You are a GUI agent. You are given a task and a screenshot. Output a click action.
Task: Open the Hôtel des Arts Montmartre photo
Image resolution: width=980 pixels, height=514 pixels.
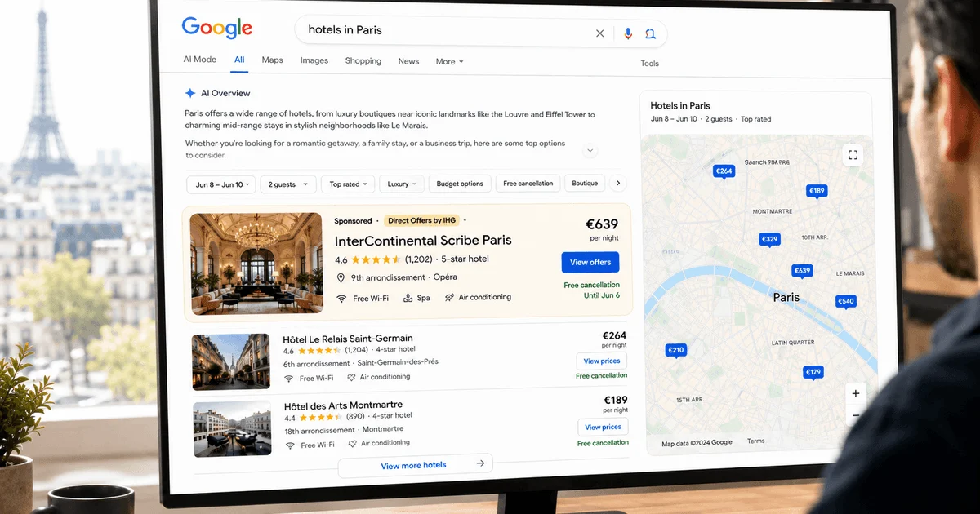(233, 429)
